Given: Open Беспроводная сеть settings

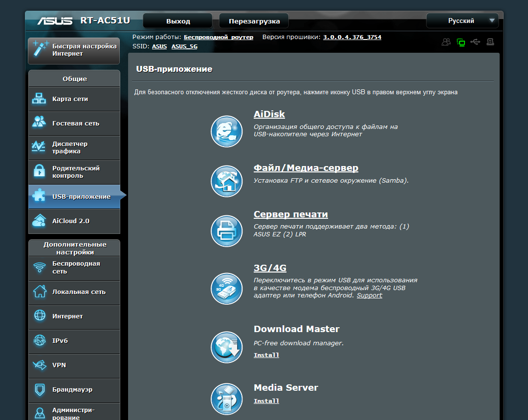Looking at the screenshot, I should [x=74, y=268].
